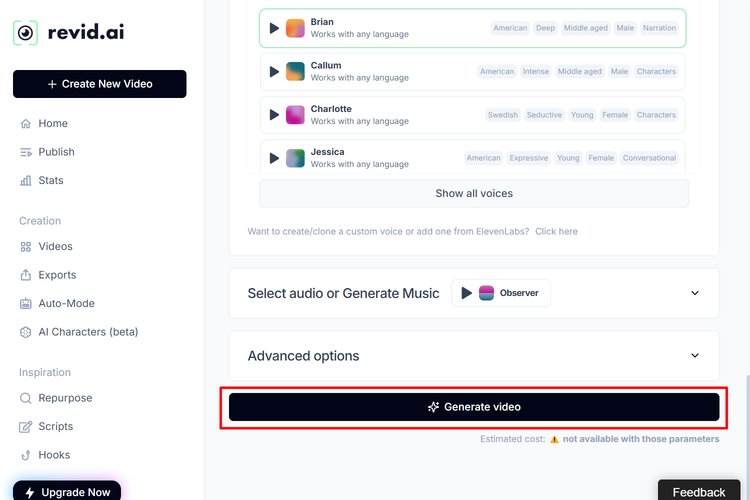Expand the Advanced options section
The height and width of the screenshot is (500, 750).
tap(695, 356)
